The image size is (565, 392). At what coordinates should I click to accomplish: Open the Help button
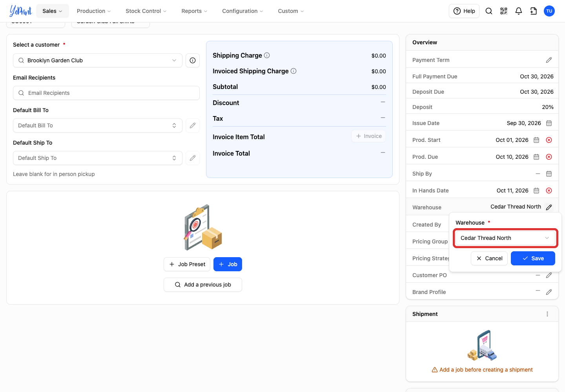tap(464, 11)
